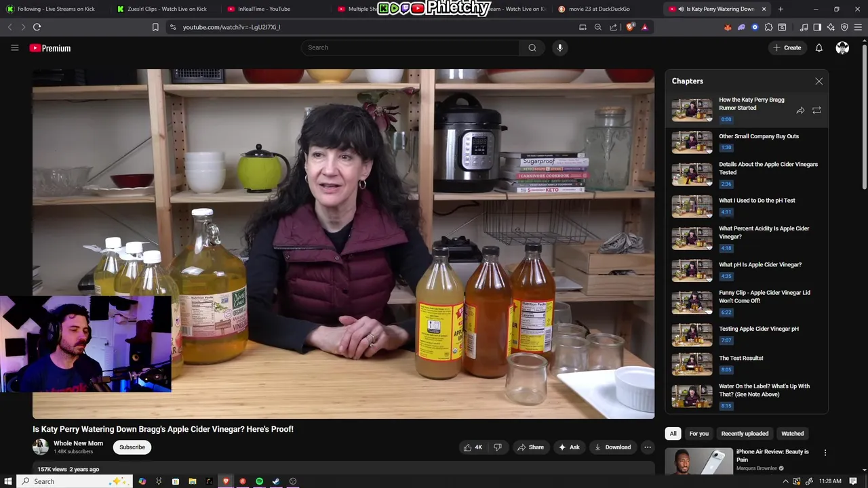Select the 'For you' filter chip
The image size is (868, 488).
(698, 434)
